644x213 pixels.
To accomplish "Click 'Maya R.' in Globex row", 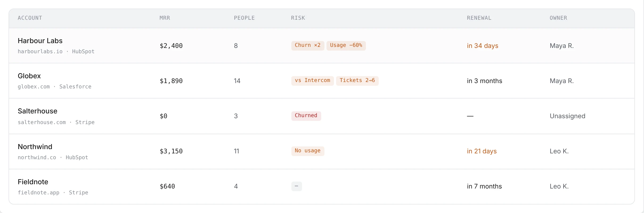I will 561,81.
